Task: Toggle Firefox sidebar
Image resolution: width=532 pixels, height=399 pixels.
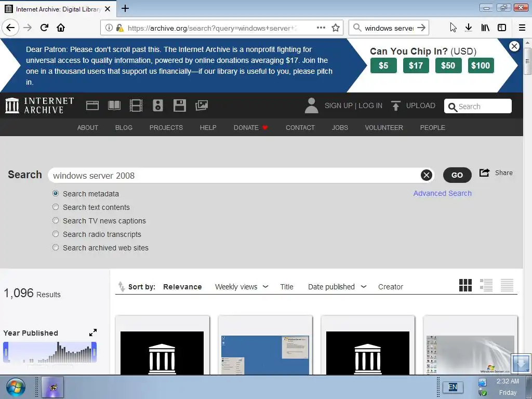Action: click(502, 28)
